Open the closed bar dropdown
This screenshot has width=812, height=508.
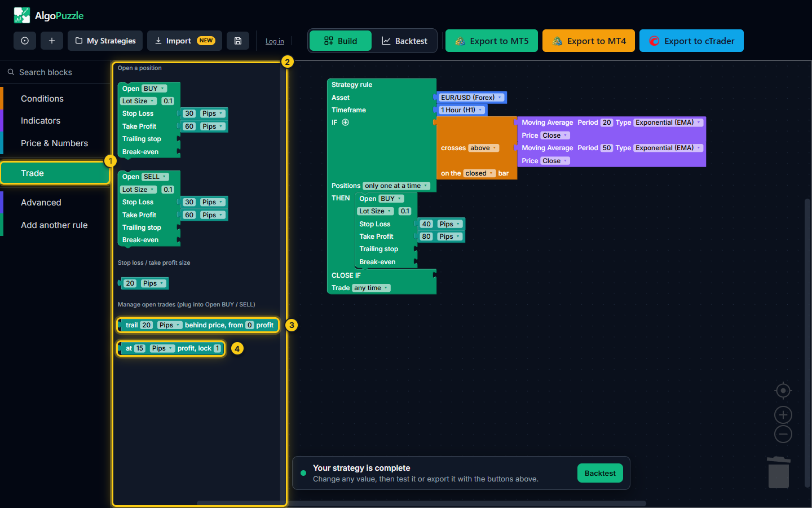[x=479, y=173]
